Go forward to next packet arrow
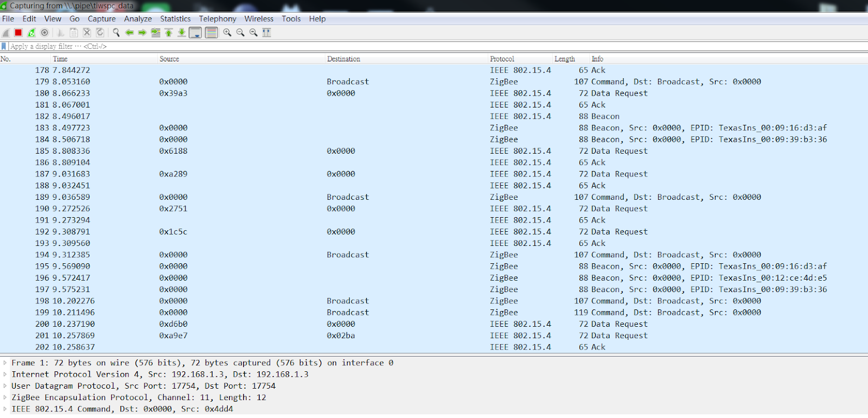This screenshot has width=868, height=418. tap(142, 33)
